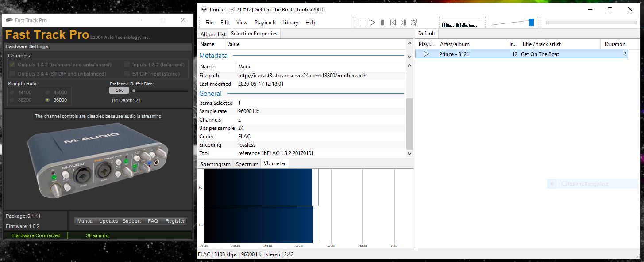Switch to the Album List tab
Image resolution: width=644 pixels, height=262 pixels.
[x=213, y=34]
